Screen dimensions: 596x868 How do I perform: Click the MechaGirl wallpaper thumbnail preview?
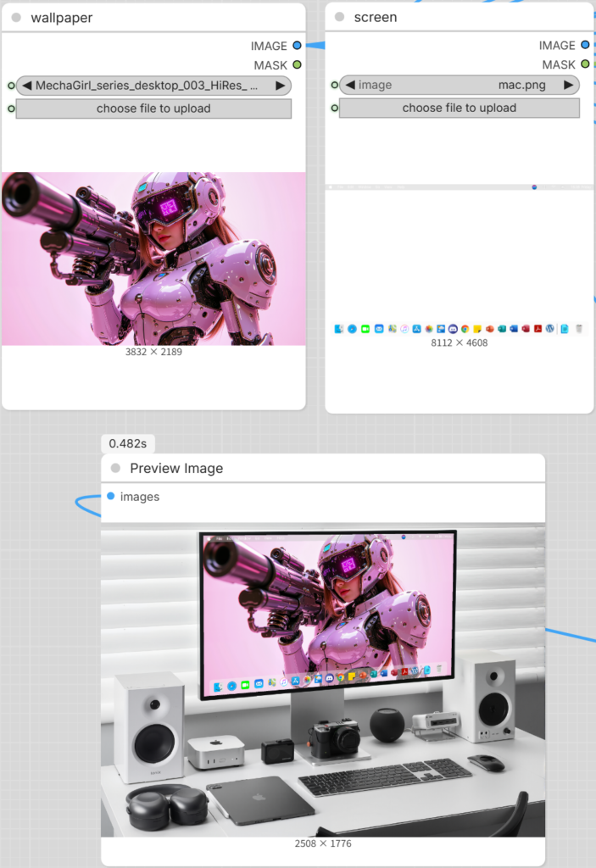[153, 259]
